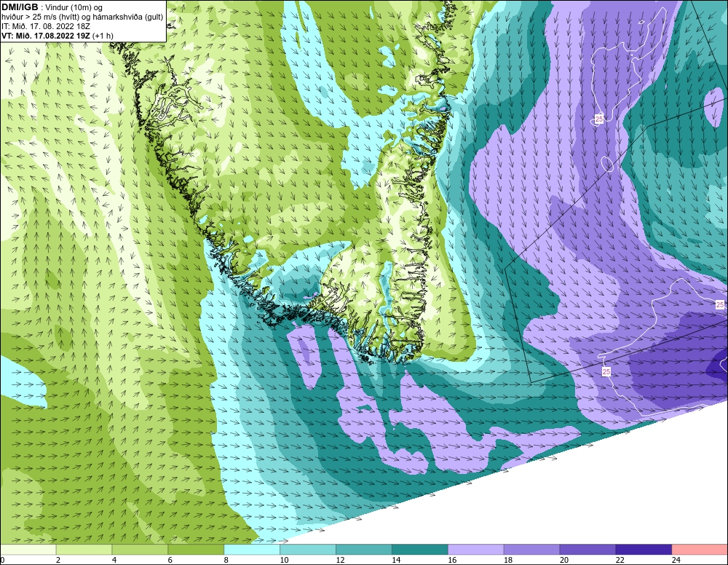This screenshot has width=728, height=565.
Task: Click the legend scale value "2"
Action: 58,560
